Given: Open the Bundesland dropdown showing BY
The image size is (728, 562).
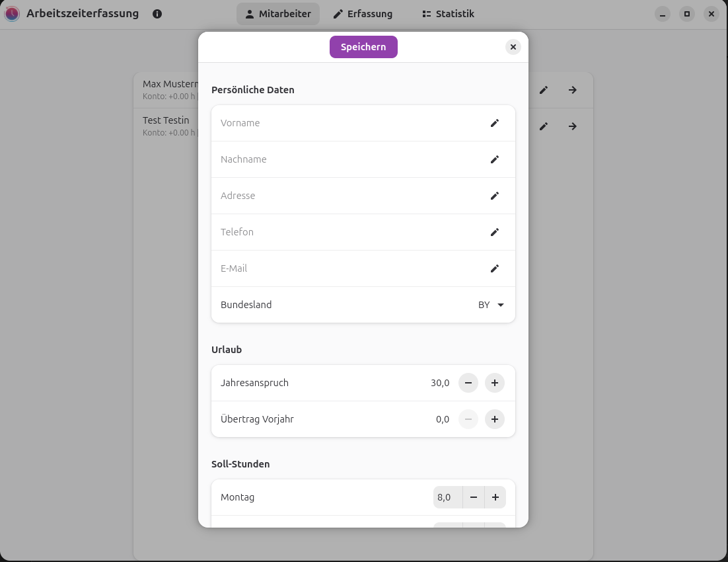Looking at the screenshot, I should click(x=491, y=305).
